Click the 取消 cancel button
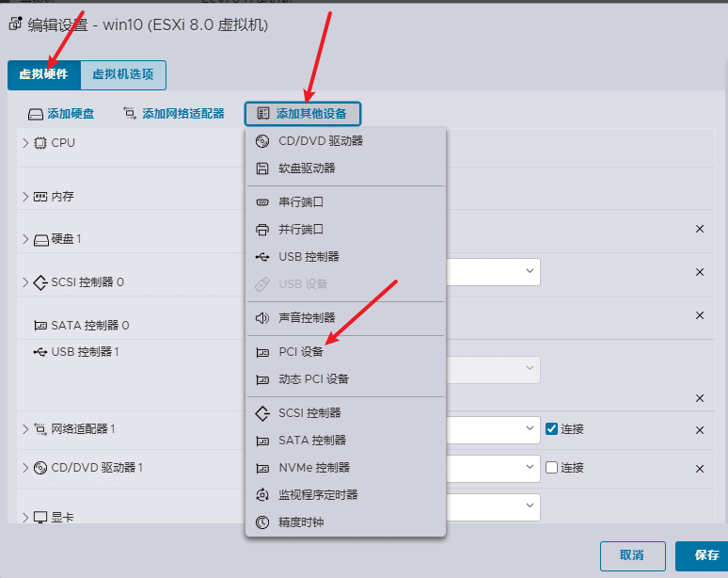 [x=632, y=555]
